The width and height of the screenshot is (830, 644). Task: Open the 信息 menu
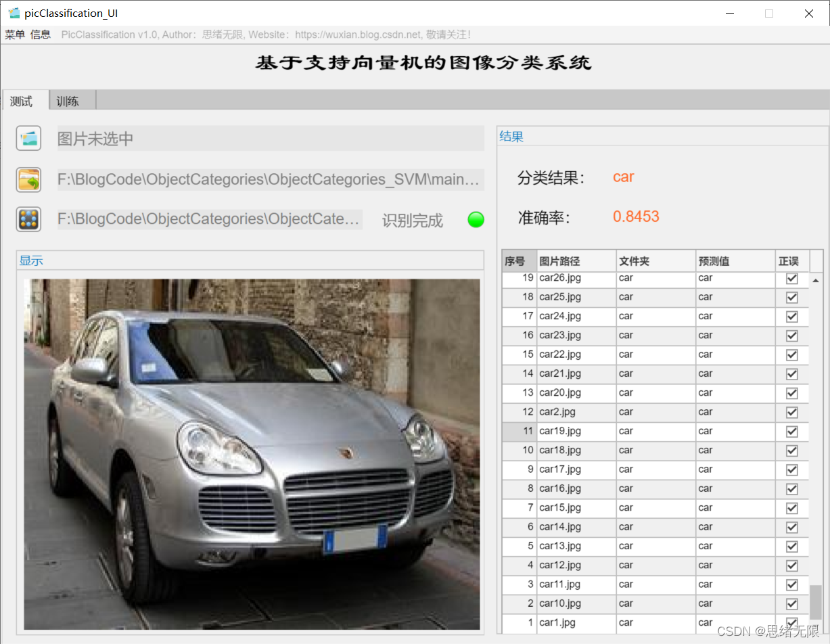(x=41, y=34)
